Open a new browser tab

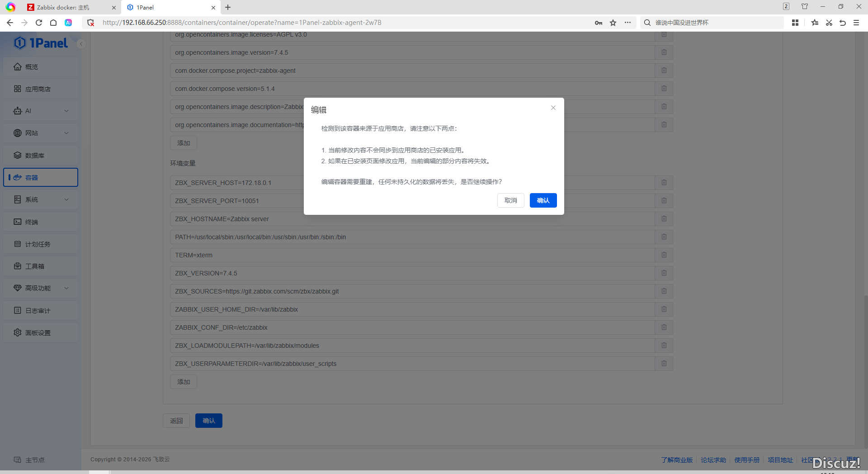click(228, 7)
